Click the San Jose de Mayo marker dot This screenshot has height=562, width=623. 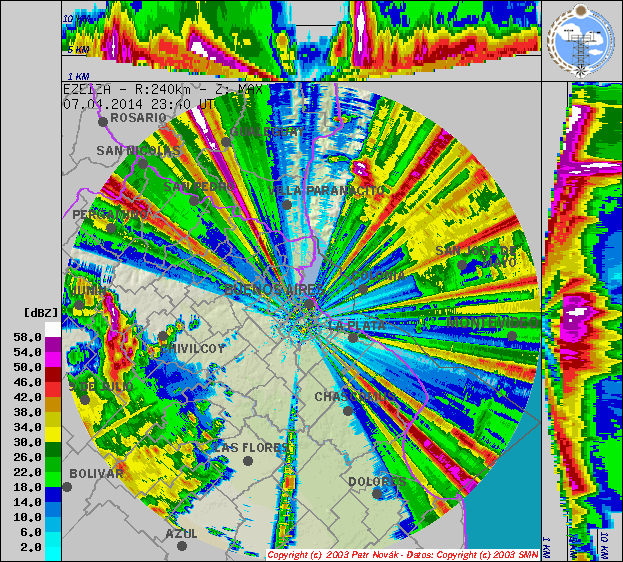(x=462, y=265)
